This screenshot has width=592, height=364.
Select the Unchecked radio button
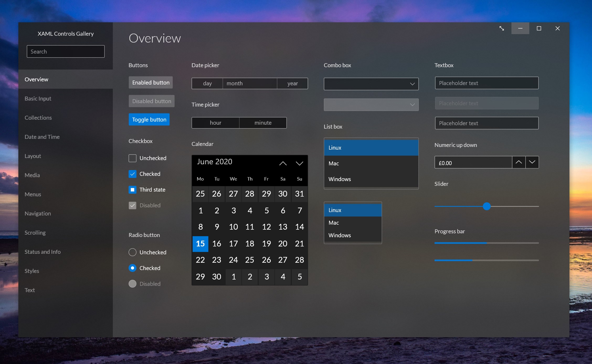[133, 252]
